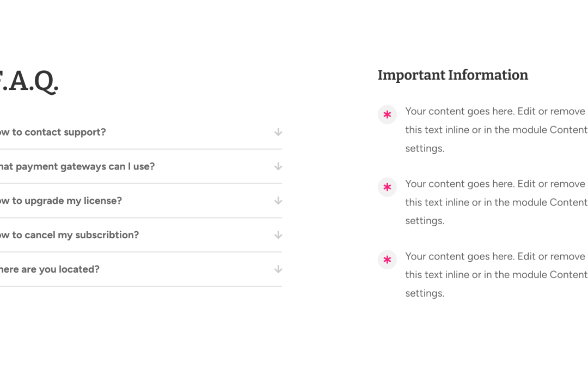Click the second pink asterisk icon
This screenshot has width=588, height=368.
388,187
